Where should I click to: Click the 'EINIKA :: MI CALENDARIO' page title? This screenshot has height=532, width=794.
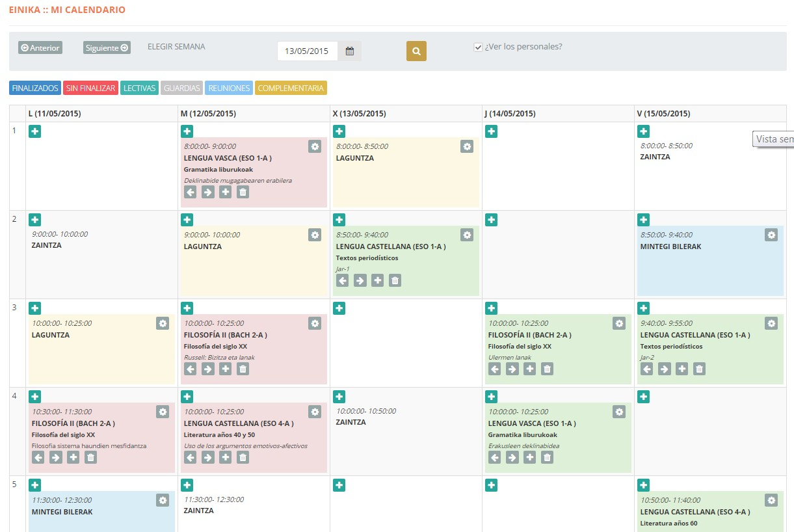click(68, 10)
